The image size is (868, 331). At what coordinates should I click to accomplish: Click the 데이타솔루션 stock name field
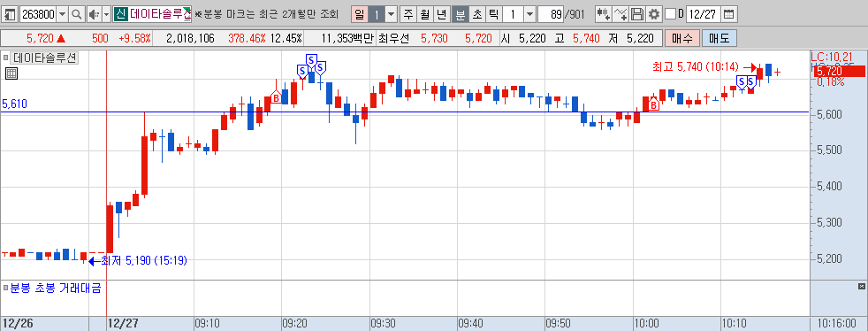coord(160,14)
